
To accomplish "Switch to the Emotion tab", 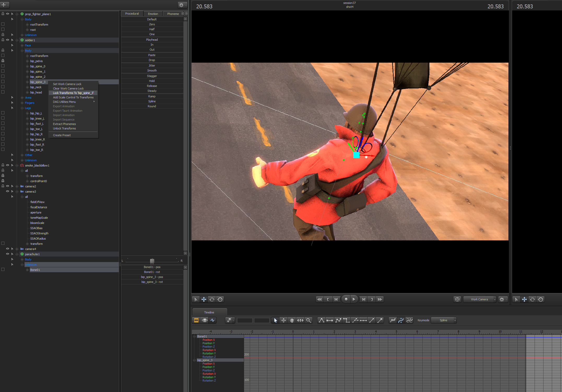I will pyautogui.click(x=153, y=14).
